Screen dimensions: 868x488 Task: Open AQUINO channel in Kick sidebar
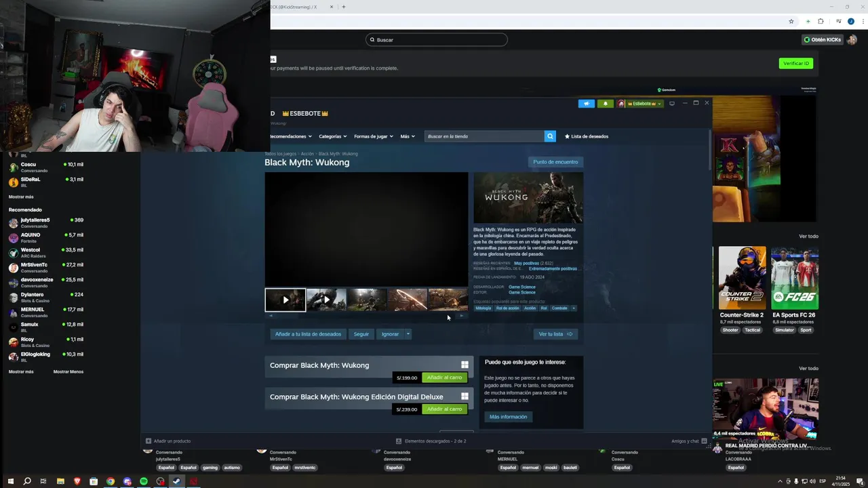point(46,238)
